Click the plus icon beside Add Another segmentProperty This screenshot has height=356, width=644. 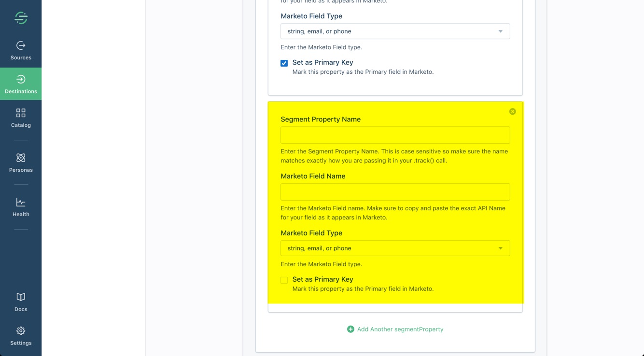pyautogui.click(x=350, y=329)
